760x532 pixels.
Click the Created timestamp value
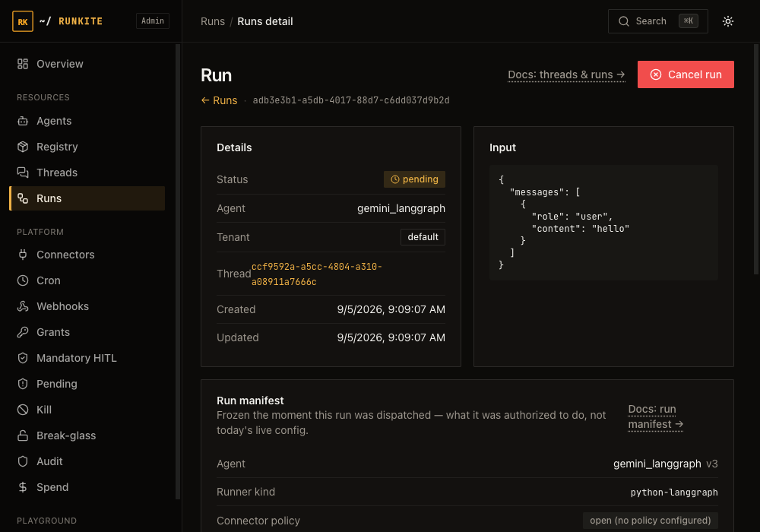tap(391, 309)
